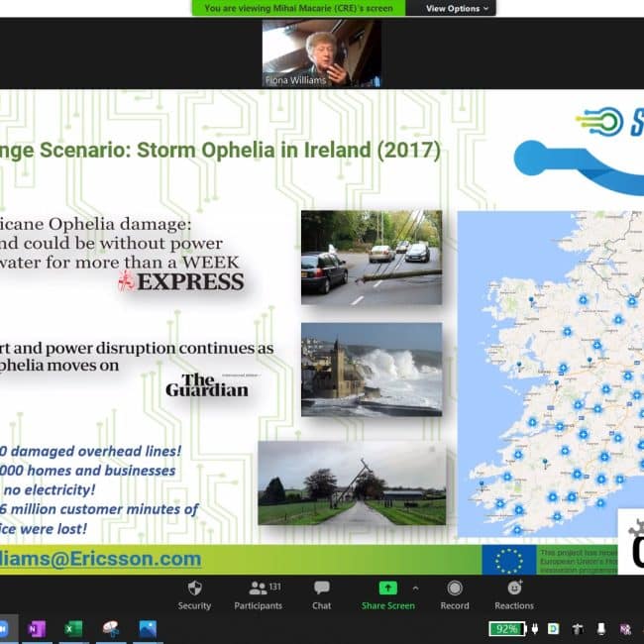Screen dimensions: 644x644
Task: Click the Williams@Ericsson.com email link
Action: pos(100,559)
